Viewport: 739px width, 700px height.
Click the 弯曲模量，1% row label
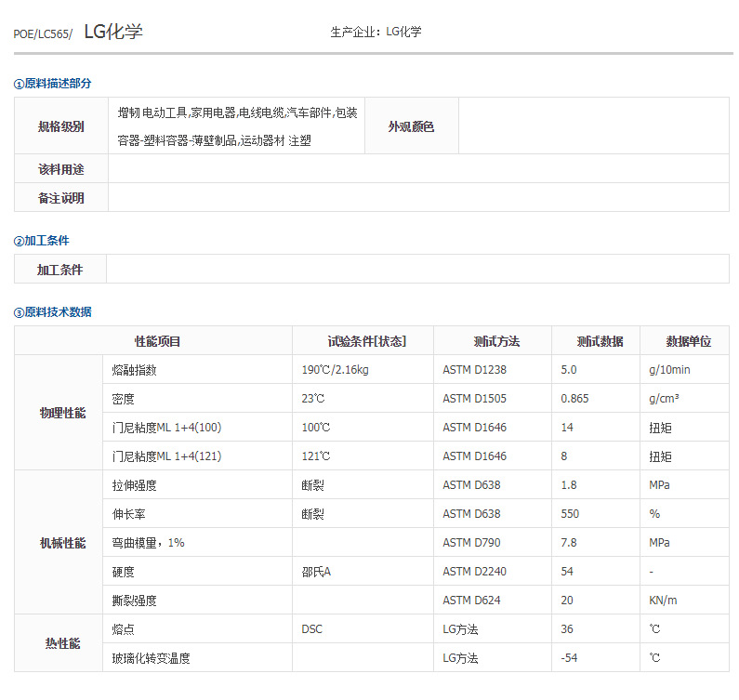pyautogui.click(x=148, y=543)
